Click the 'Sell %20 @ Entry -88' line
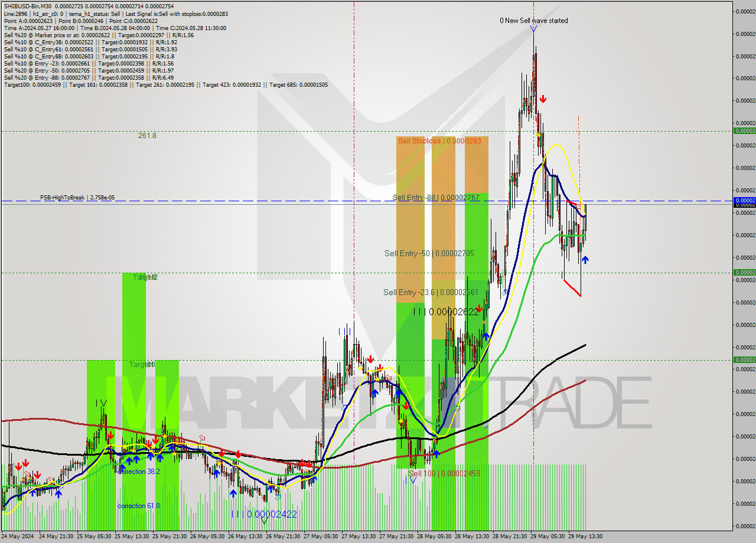 click(x=89, y=77)
